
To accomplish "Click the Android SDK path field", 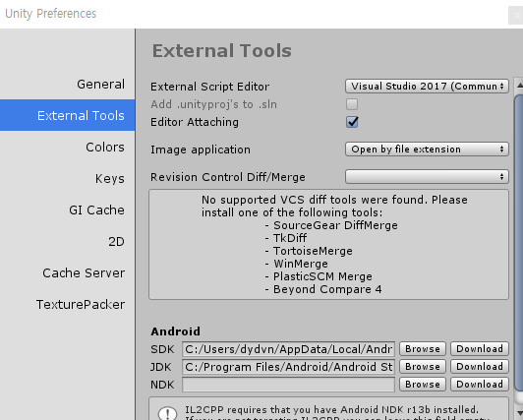I will tap(288, 349).
